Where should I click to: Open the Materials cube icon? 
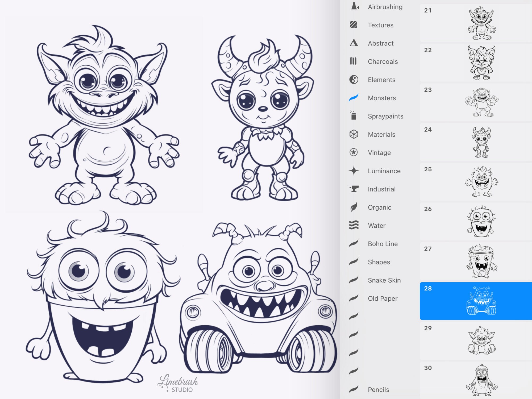tap(354, 134)
